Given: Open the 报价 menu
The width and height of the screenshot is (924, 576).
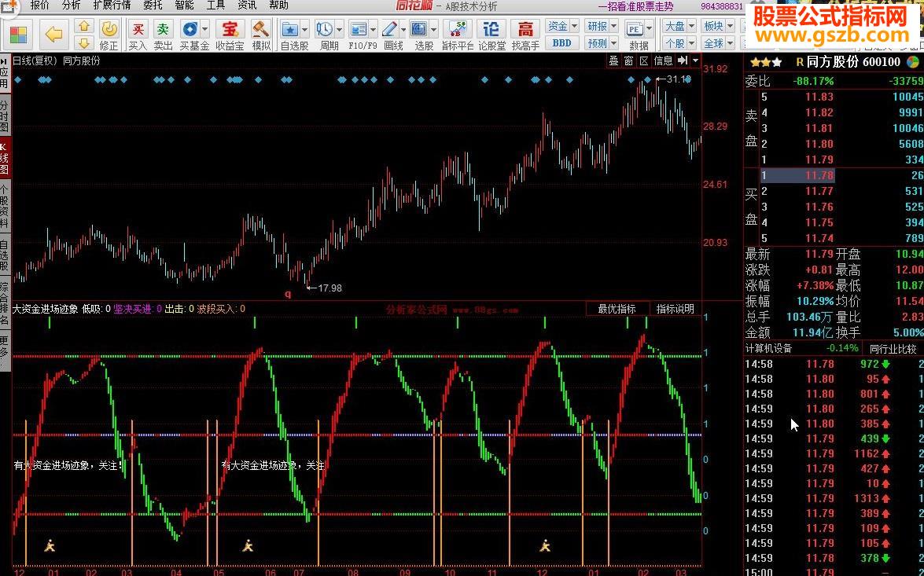Looking at the screenshot, I should (x=39, y=6).
